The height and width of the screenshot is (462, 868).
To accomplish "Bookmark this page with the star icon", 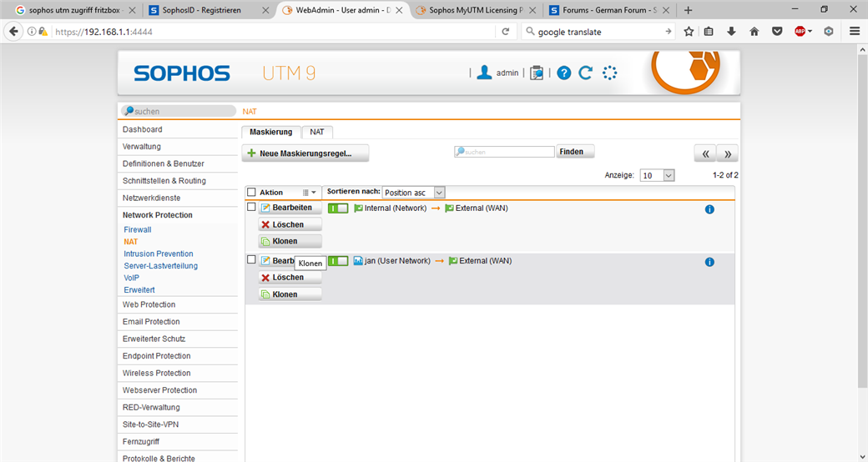I will click(x=689, y=32).
